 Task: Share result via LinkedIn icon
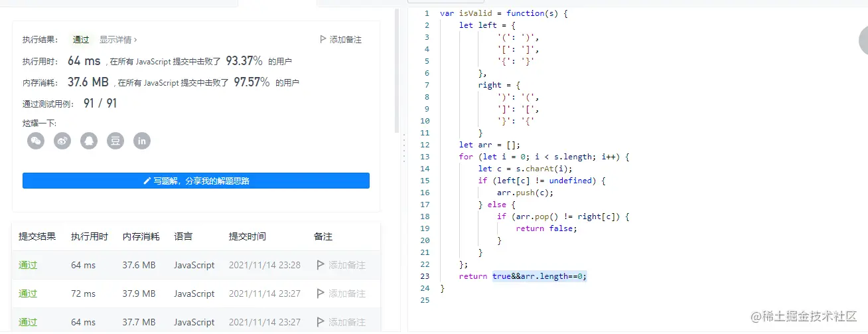tap(142, 141)
